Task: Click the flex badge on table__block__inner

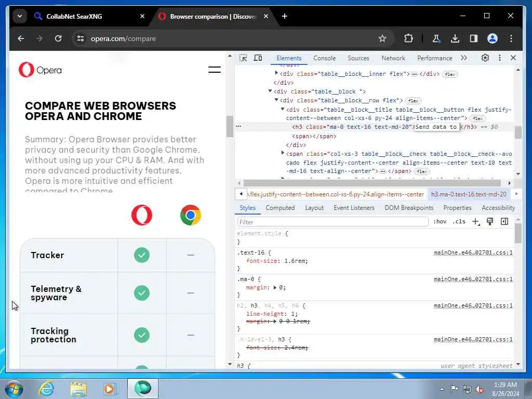Action: [x=450, y=74]
